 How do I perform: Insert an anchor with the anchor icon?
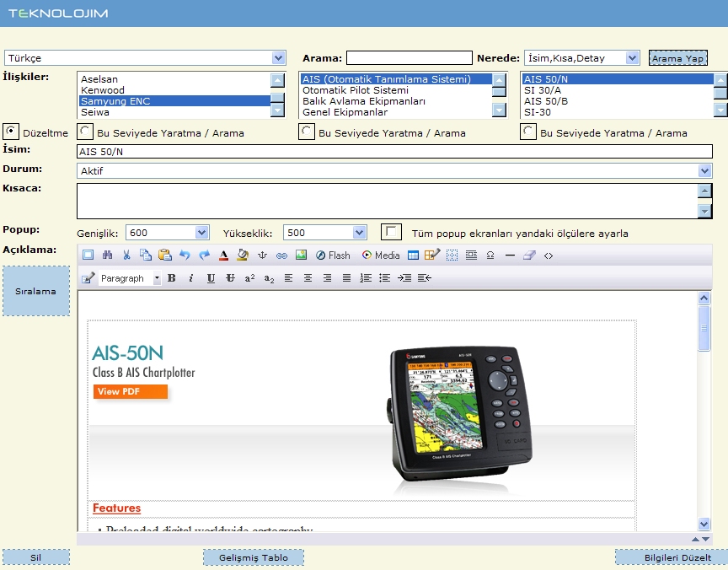262,255
